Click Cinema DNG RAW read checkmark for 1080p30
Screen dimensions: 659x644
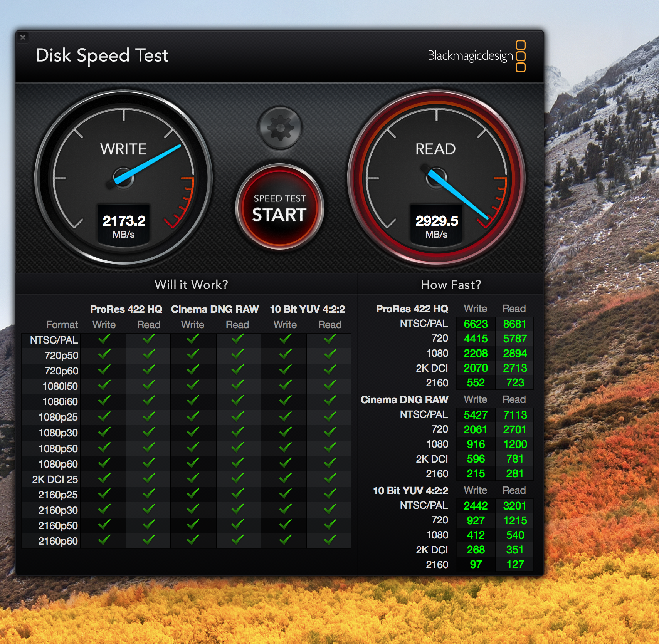[x=237, y=432]
